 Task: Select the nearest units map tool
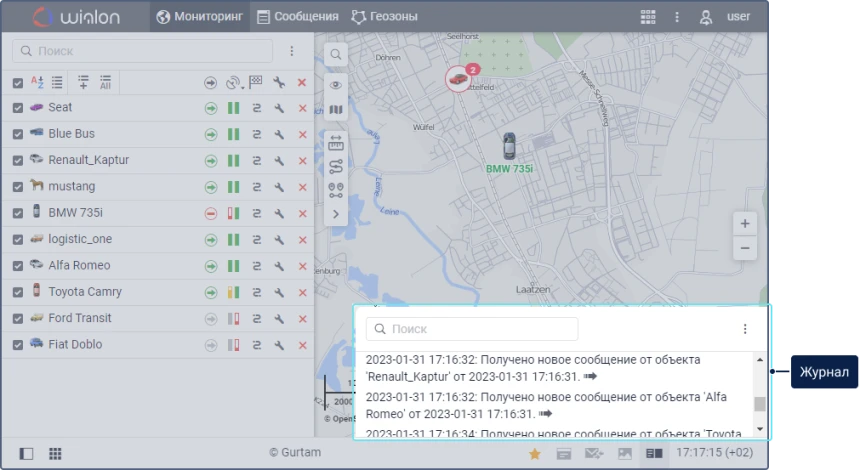pyautogui.click(x=336, y=190)
